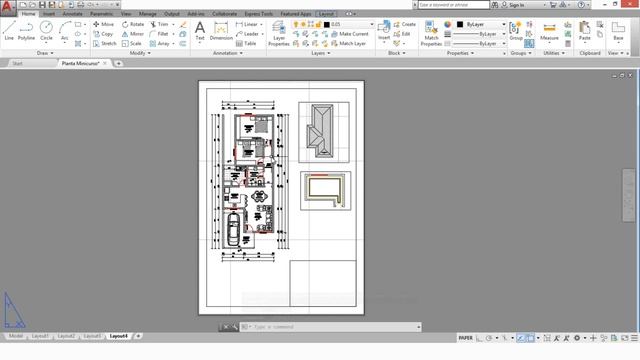This screenshot has width=640, height=360.
Task: Activate the Array command
Action: pos(160,43)
